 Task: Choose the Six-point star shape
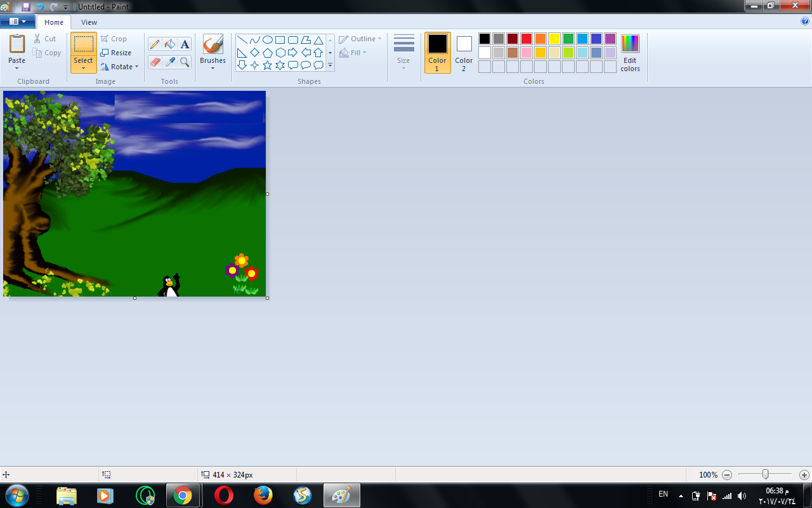(x=280, y=65)
